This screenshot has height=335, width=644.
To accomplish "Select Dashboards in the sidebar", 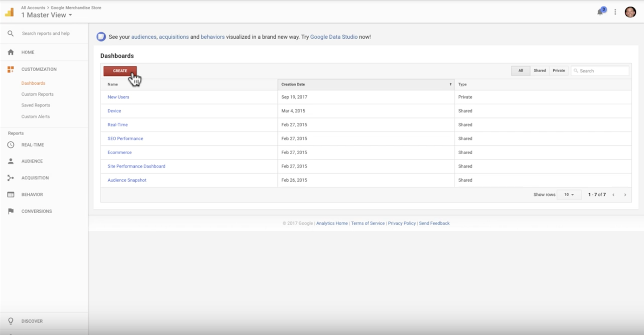I will click(x=33, y=83).
